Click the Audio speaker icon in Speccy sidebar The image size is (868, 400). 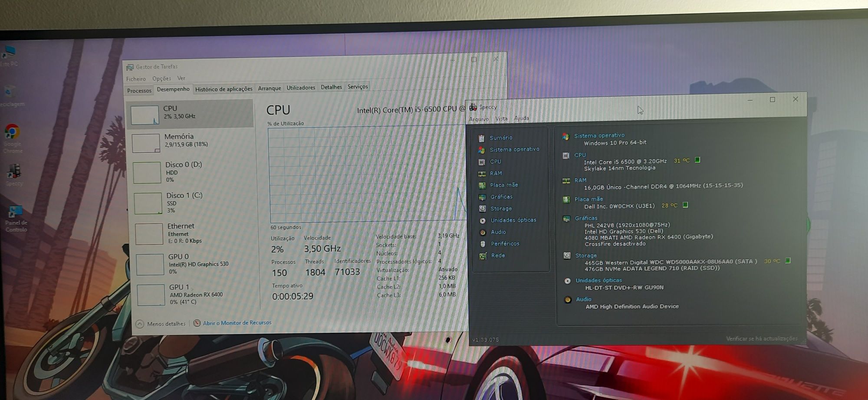click(483, 232)
